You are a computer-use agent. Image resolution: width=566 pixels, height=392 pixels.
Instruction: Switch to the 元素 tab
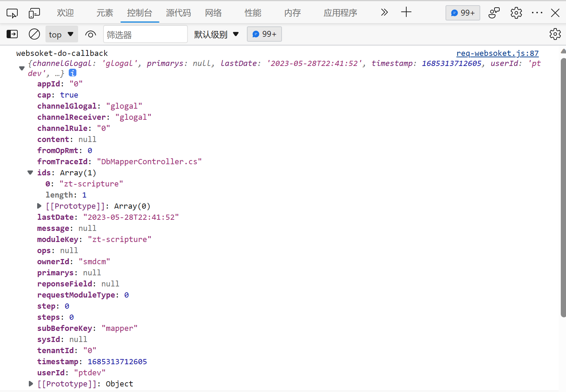105,13
